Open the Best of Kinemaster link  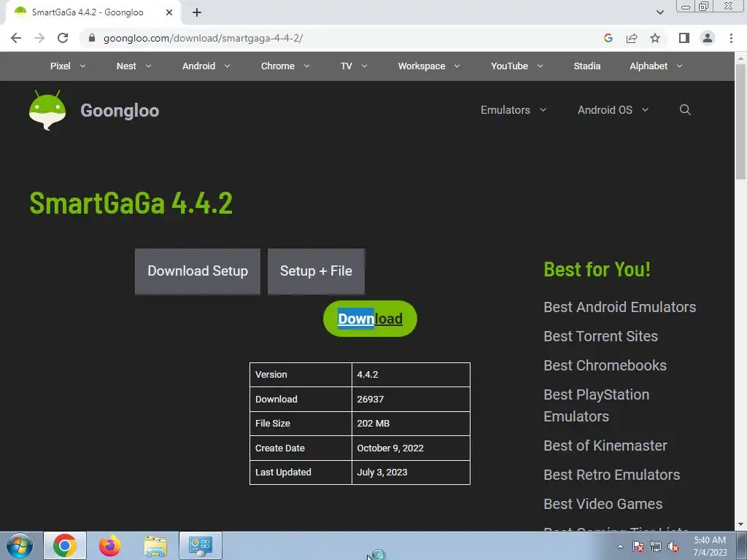[x=605, y=446]
